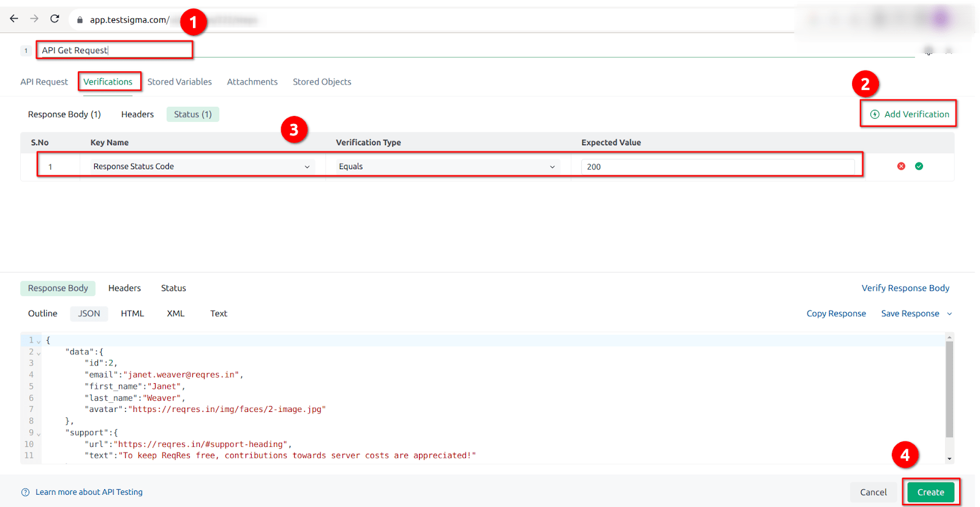Switch response view to HTML

tap(132, 313)
